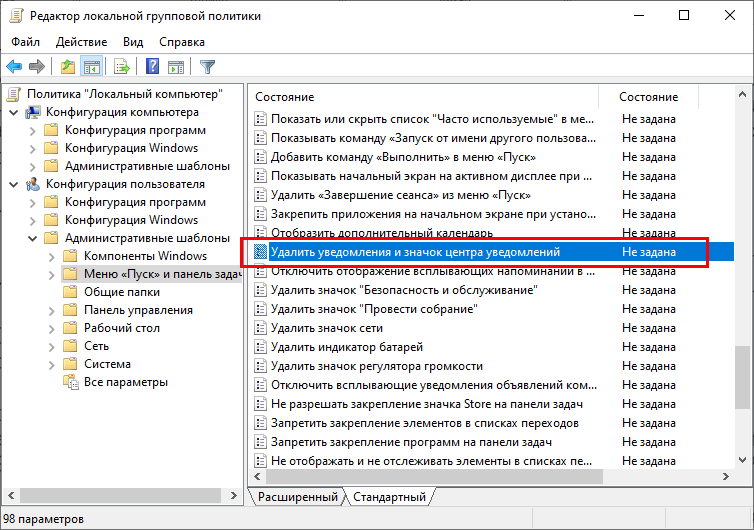Collapse the Конфигурация пользователя tree node

14,185
